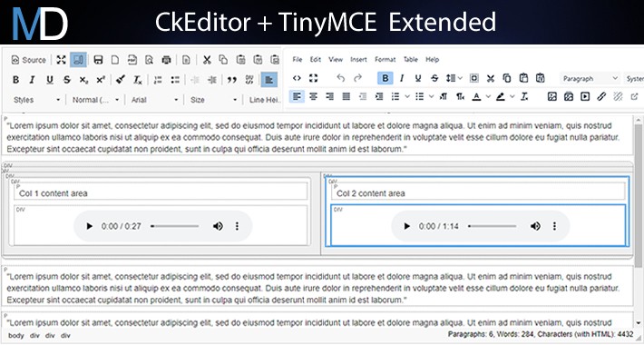The height and width of the screenshot is (345, 644).
Task: Toggle underline in CKEditor toolbar
Action: [x=50, y=80]
